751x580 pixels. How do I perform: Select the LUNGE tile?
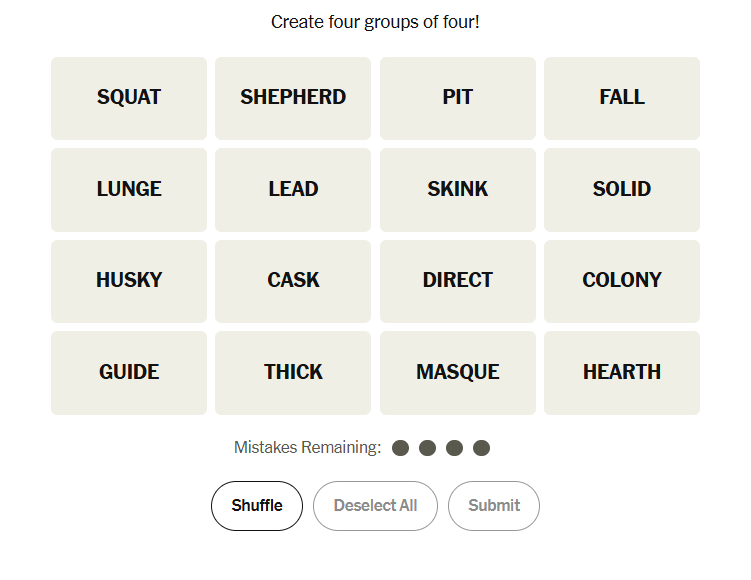(129, 190)
